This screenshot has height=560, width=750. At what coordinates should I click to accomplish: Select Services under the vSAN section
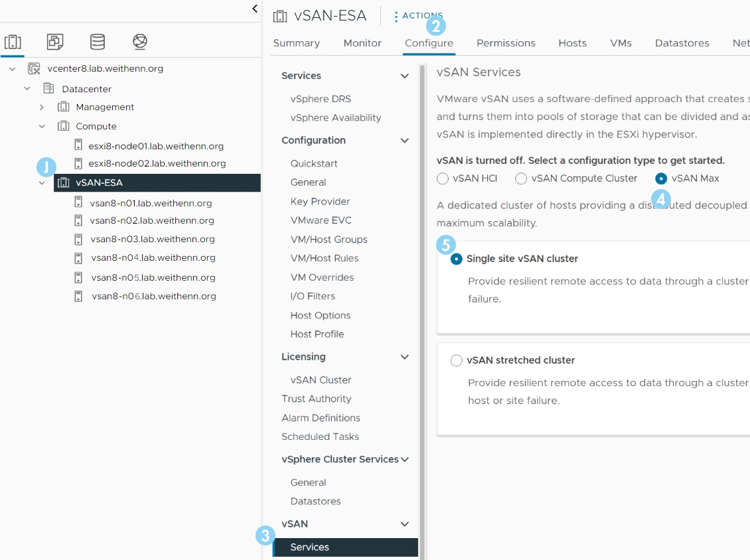pos(345,547)
